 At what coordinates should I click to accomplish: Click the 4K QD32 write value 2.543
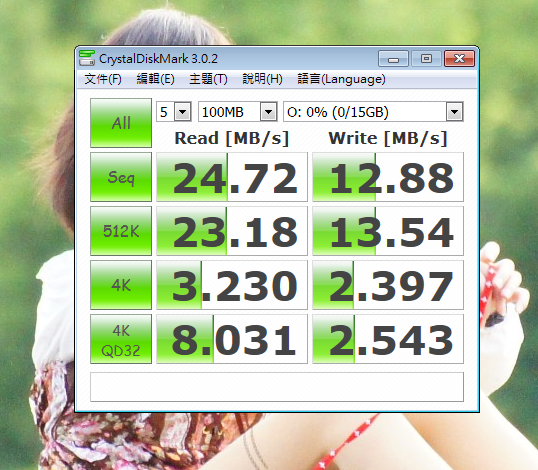tap(388, 339)
